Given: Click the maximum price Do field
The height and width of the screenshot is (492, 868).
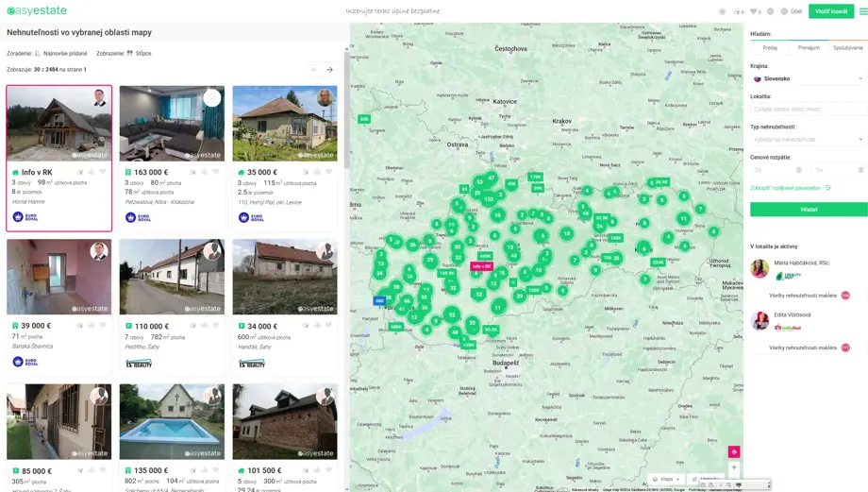Looking at the screenshot, I should point(839,170).
